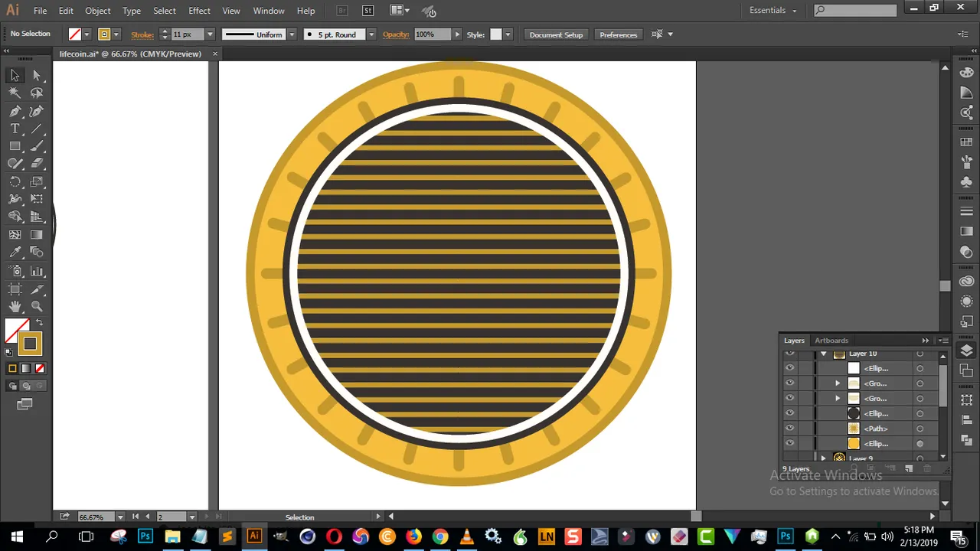The image size is (980, 551).
Task: Expand the second Group sublayer
Action: coord(837,399)
